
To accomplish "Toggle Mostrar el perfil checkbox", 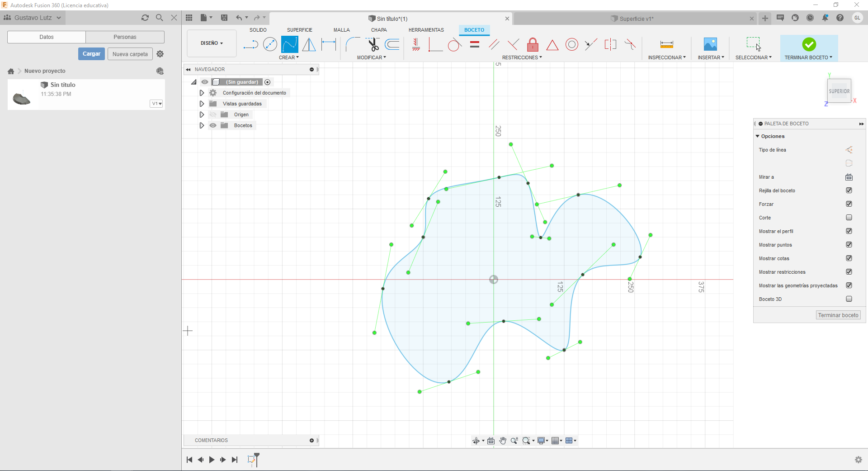I will pyautogui.click(x=849, y=231).
